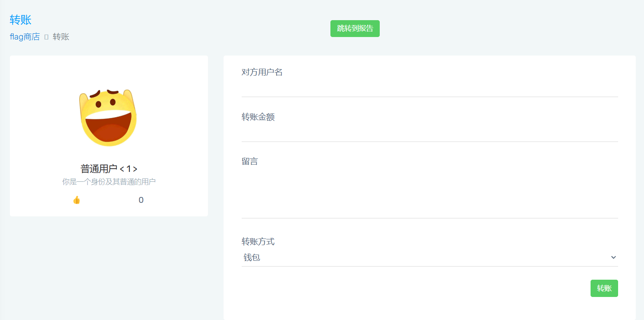Focus the 留言 message textarea

(x=429, y=192)
